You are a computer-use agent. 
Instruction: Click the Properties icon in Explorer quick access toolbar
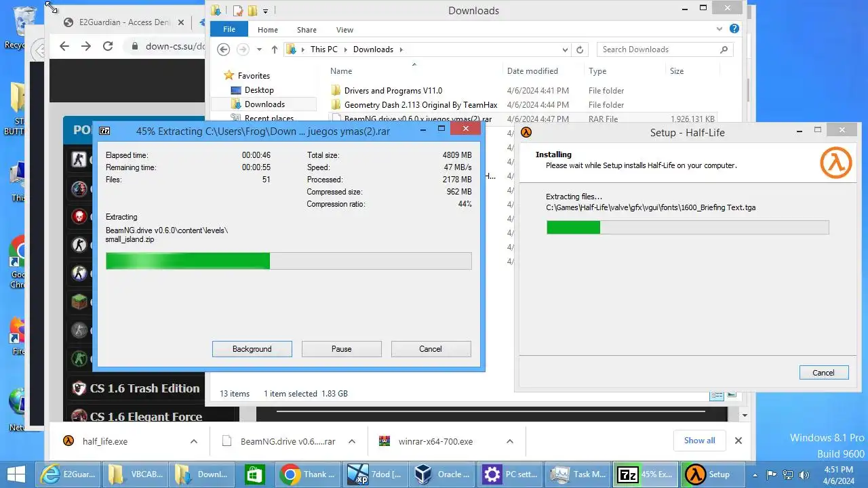pyautogui.click(x=237, y=11)
